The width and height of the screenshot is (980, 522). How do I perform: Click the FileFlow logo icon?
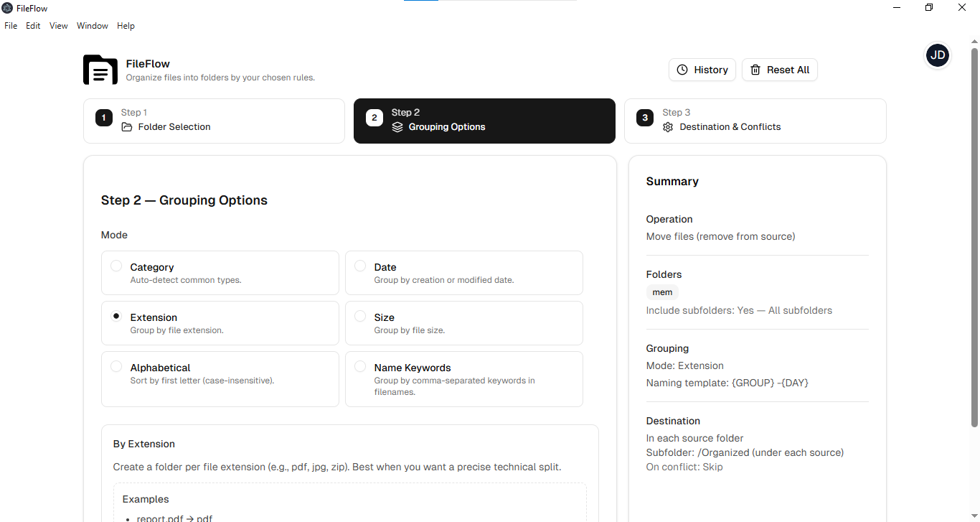click(x=100, y=70)
